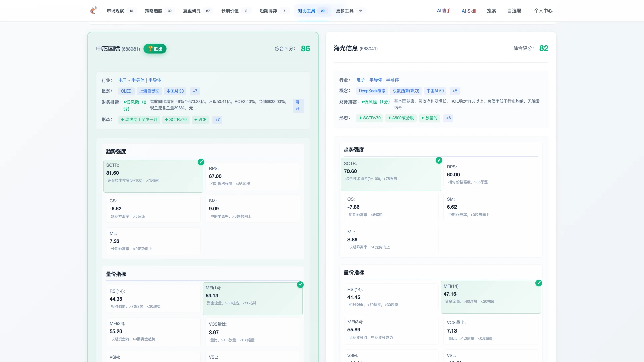Select 中国AI 50 tag in 中芯国际 card

point(175,91)
